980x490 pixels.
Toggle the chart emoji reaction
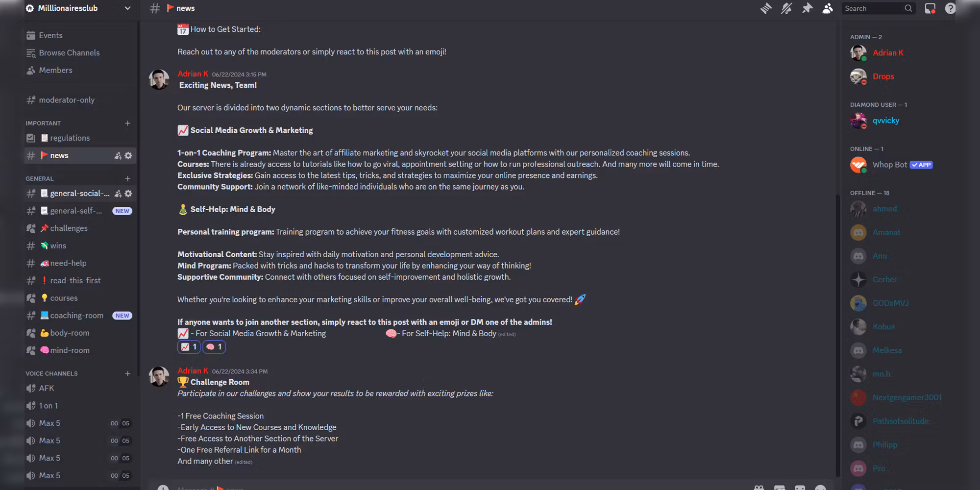pyautogui.click(x=189, y=347)
